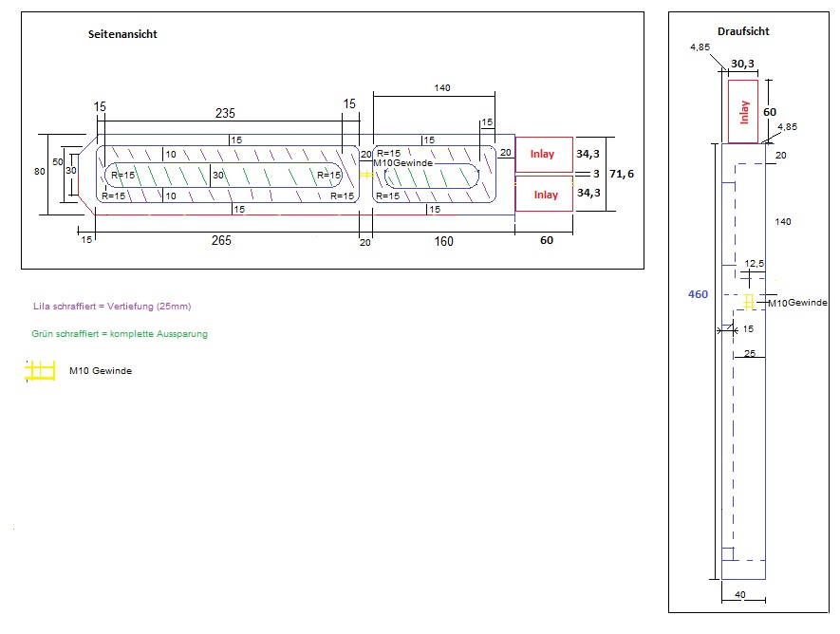The image size is (840, 634).
Task: Click the 40 dimension below Draufsicht part
Action: [x=742, y=597]
